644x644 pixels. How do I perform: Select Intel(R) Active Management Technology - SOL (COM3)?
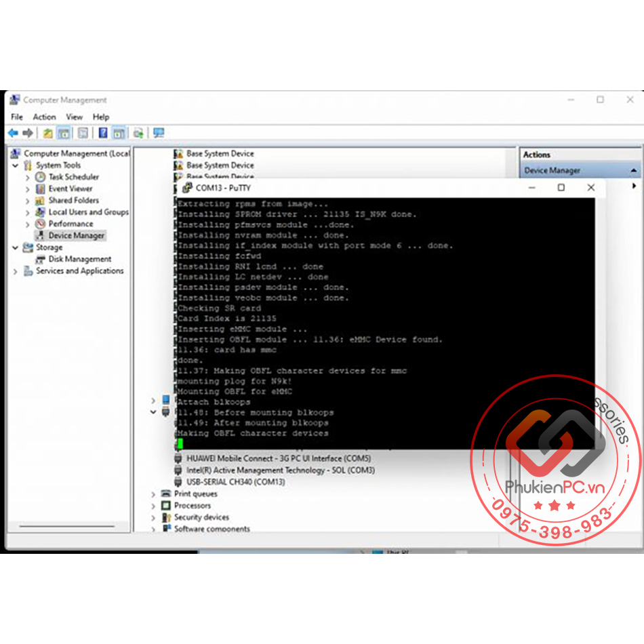pos(281,470)
